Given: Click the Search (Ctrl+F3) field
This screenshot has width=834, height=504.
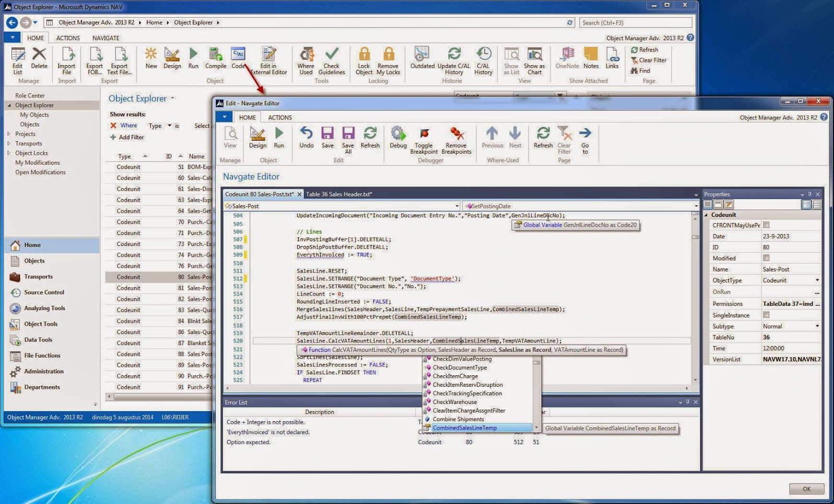Looking at the screenshot, I should pos(635,23).
